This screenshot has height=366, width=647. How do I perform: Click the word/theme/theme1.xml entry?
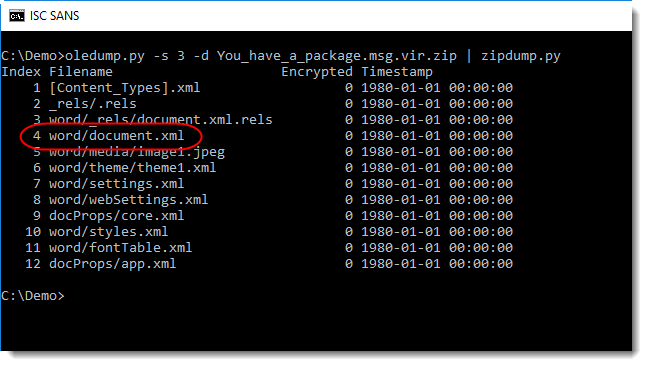pos(132,168)
